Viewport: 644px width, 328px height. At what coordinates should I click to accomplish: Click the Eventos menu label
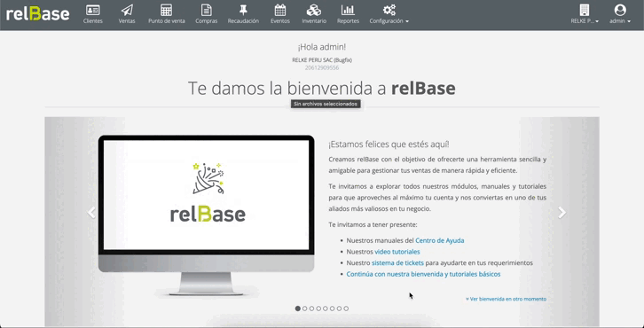280,21
